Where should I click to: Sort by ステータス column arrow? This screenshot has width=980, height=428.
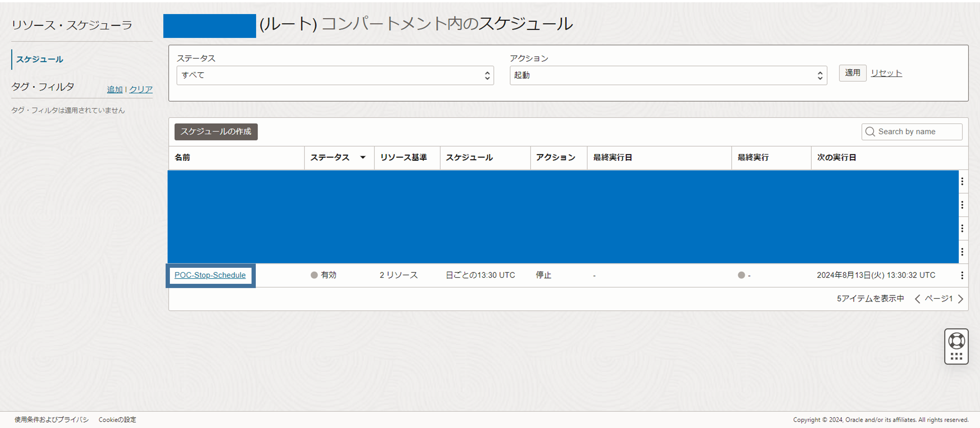coord(363,157)
